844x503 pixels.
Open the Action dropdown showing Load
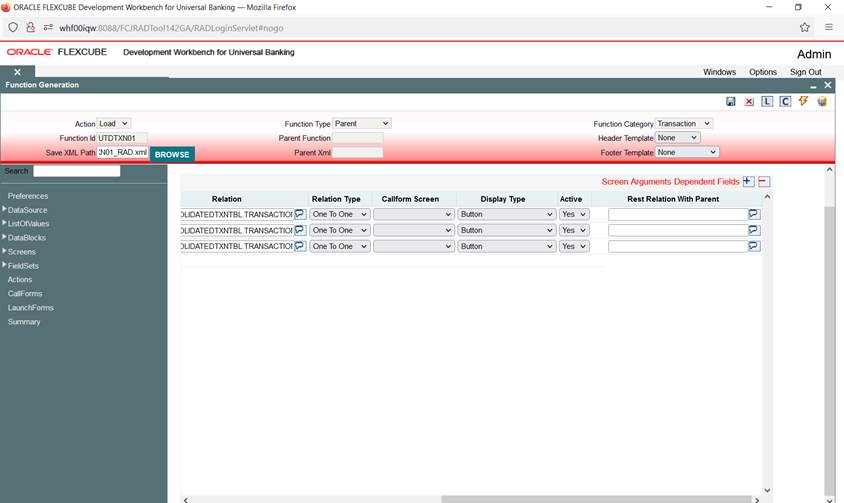tap(114, 123)
